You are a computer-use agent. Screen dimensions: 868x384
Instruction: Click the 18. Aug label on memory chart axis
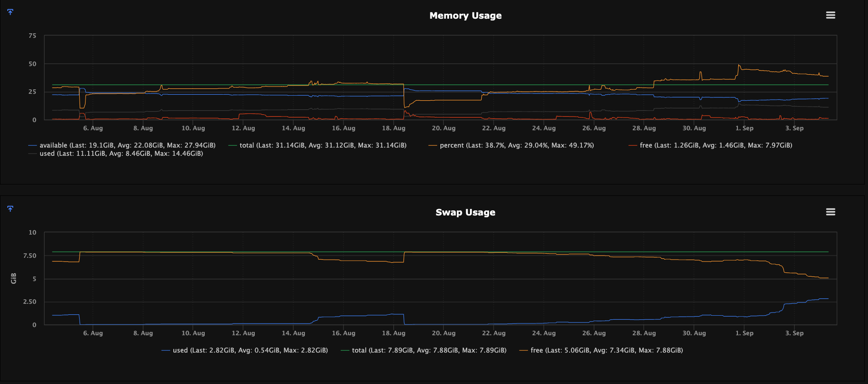[394, 128]
